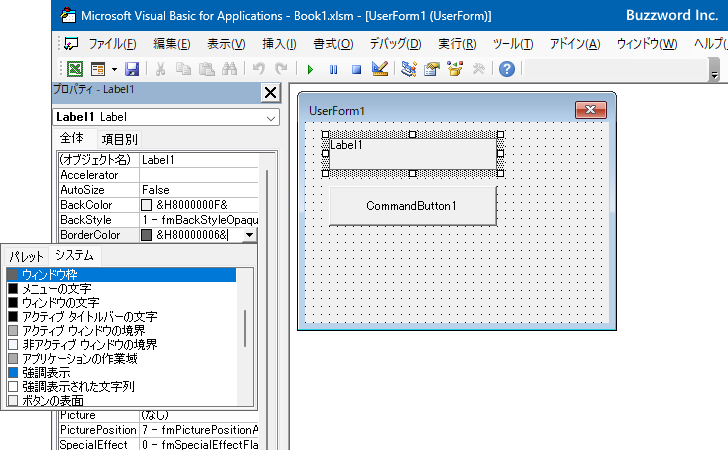Save the workbook with the floppy icon
Screen dimensions: 728x450
pyautogui.click(x=132, y=69)
